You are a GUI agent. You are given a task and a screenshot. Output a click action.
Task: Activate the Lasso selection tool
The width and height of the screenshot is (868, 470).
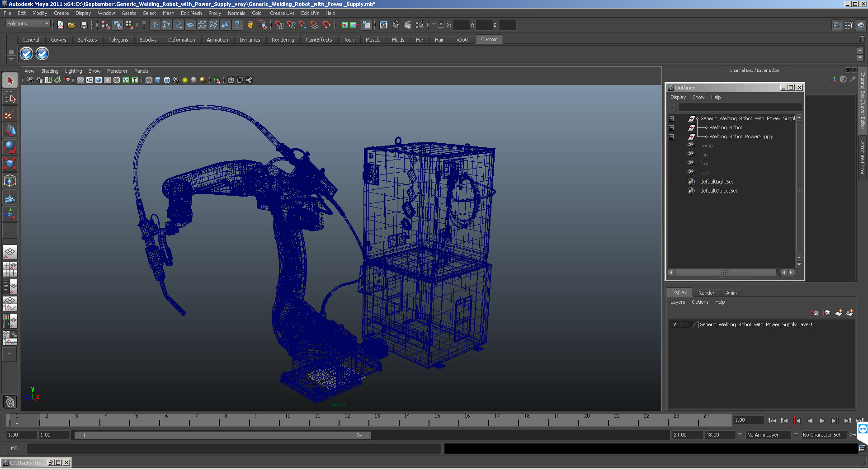pos(10,97)
